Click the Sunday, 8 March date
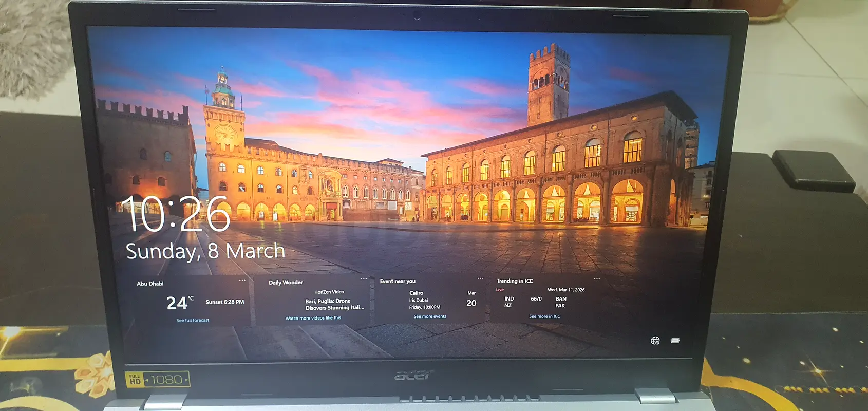 click(x=205, y=251)
